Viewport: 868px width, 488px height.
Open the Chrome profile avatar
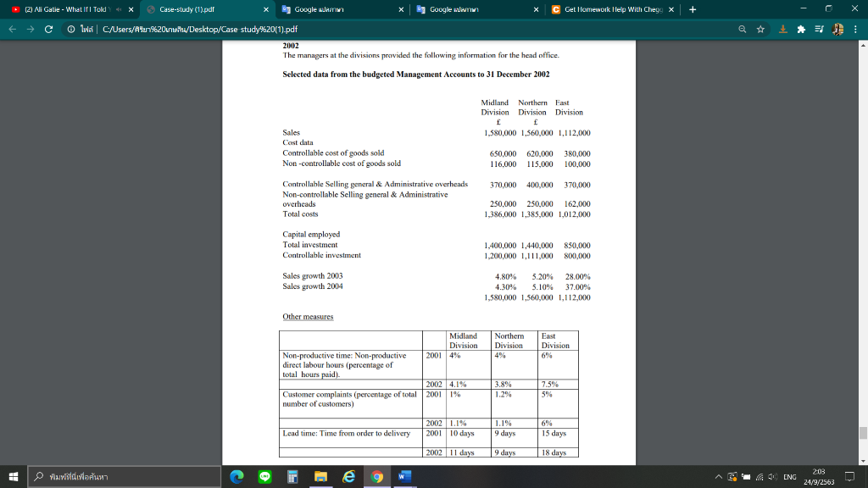click(837, 28)
